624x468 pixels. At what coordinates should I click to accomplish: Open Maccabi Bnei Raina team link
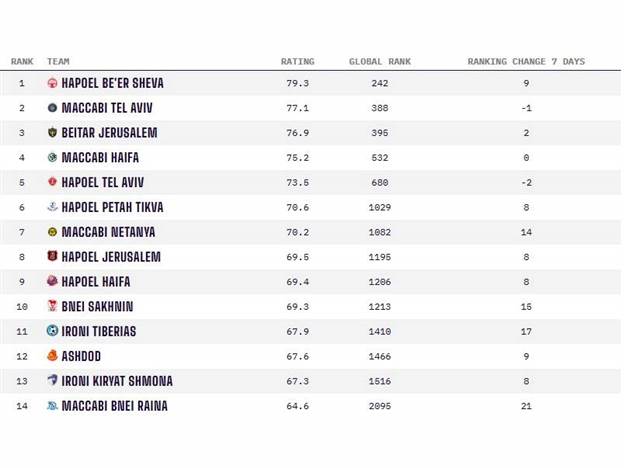point(114,406)
